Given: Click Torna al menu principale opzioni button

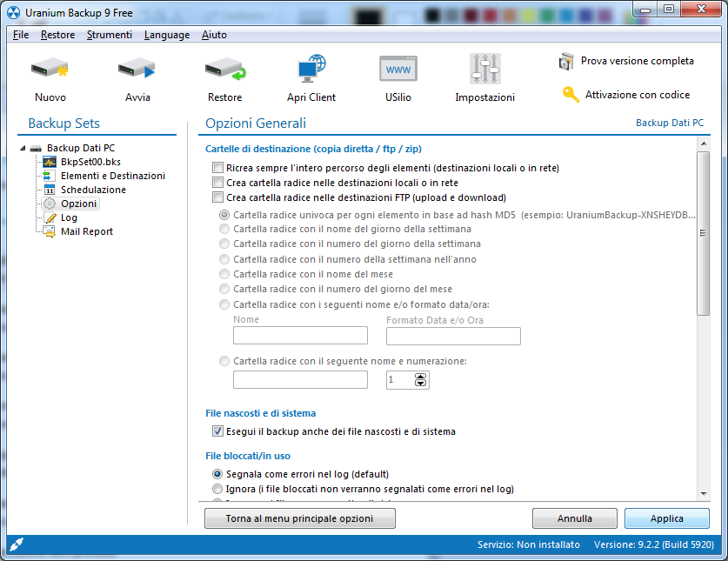Looking at the screenshot, I should (300, 518).
